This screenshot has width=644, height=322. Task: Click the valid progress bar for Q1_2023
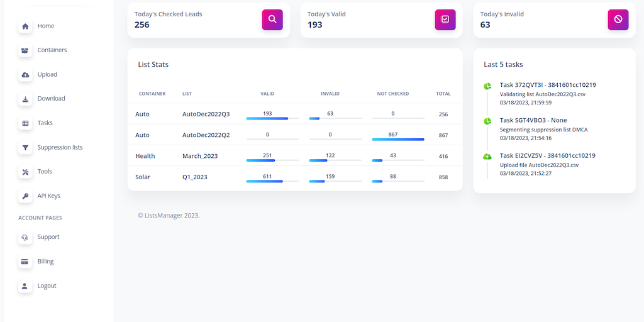coord(272,181)
